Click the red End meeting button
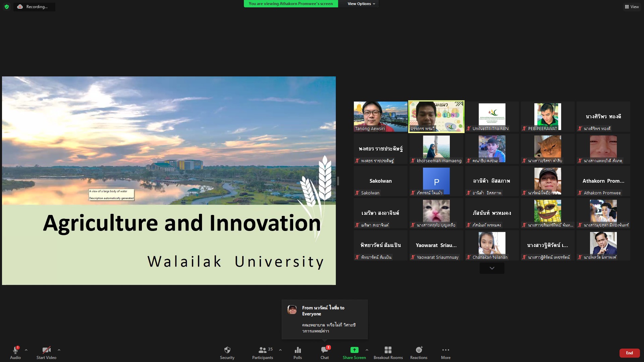 (629, 353)
